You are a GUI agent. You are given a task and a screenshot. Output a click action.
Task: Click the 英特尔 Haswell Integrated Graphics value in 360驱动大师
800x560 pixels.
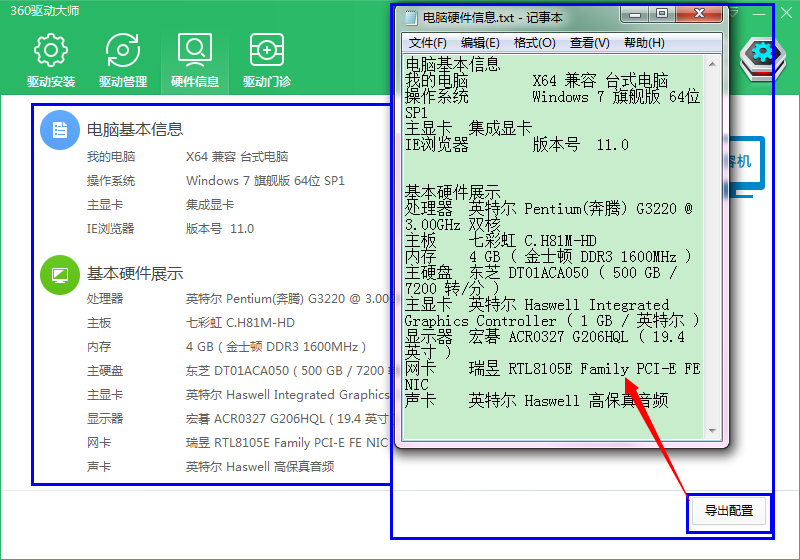tap(288, 395)
